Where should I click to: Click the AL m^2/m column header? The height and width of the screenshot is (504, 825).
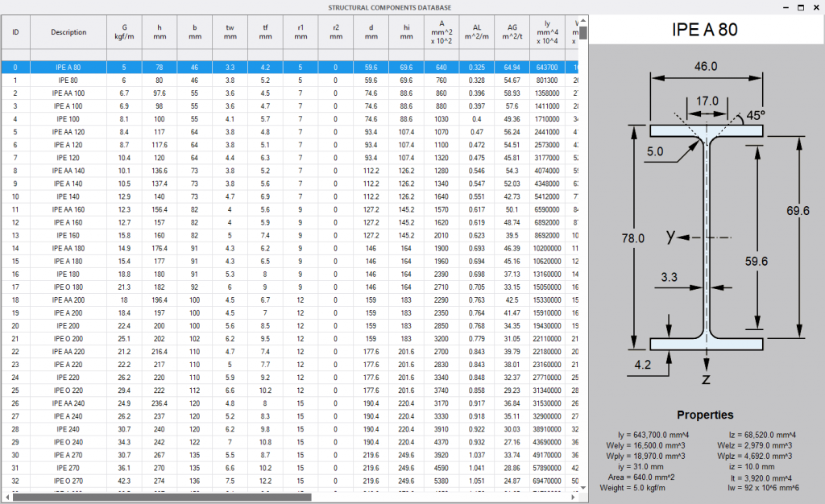[477, 32]
